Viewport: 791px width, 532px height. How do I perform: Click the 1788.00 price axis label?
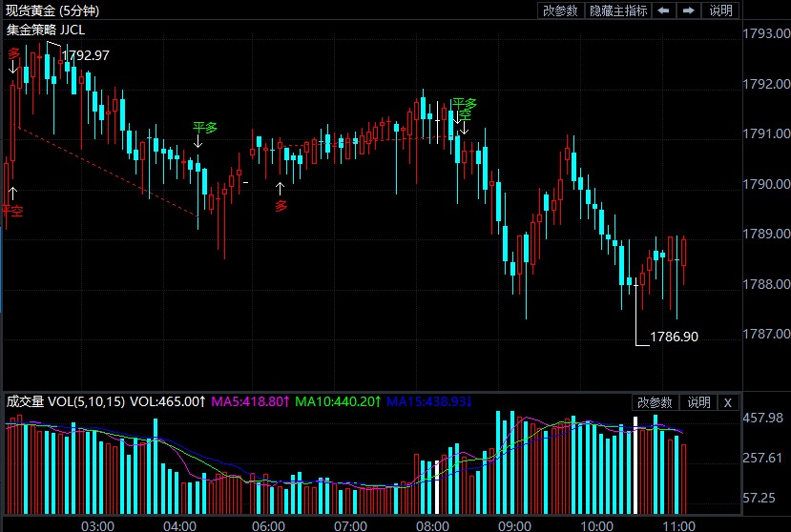766,284
